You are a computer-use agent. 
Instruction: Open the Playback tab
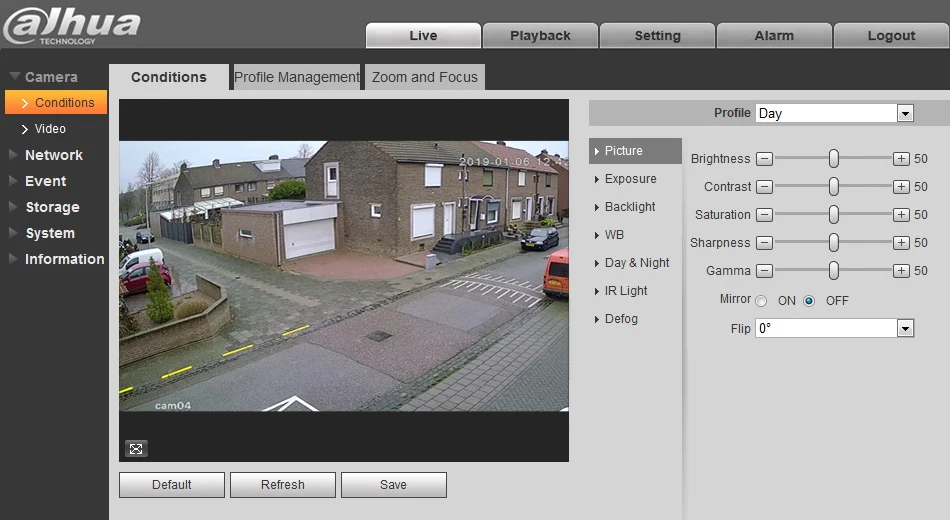tap(540, 36)
